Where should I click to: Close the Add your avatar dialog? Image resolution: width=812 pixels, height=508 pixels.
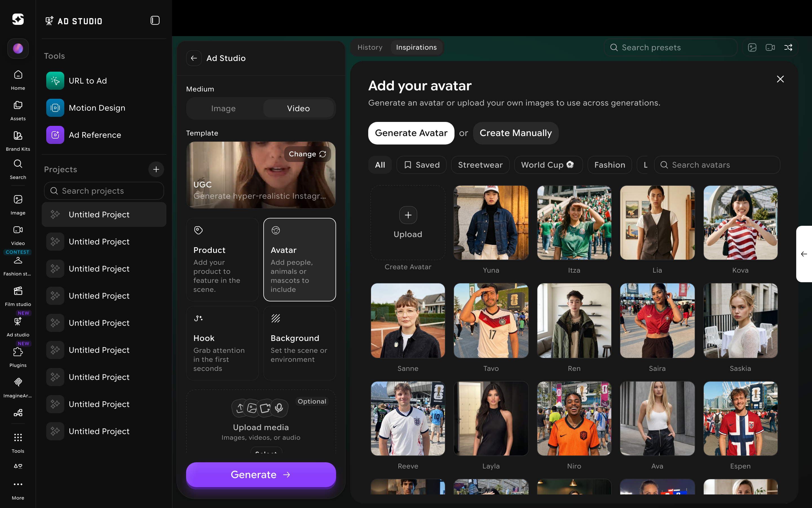(780, 79)
